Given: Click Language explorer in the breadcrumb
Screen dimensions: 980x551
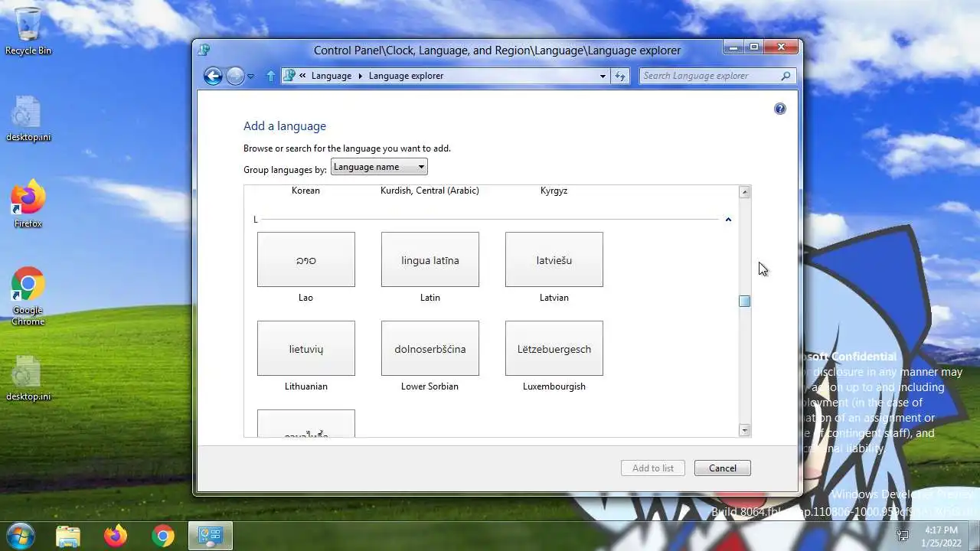Looking at the screenshot, I should tap(406, 76).
